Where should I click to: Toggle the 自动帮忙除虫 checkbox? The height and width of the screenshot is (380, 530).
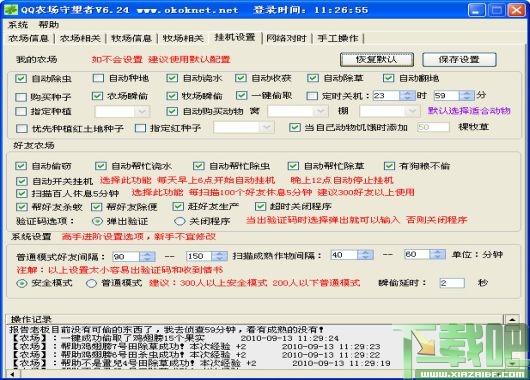199,166
